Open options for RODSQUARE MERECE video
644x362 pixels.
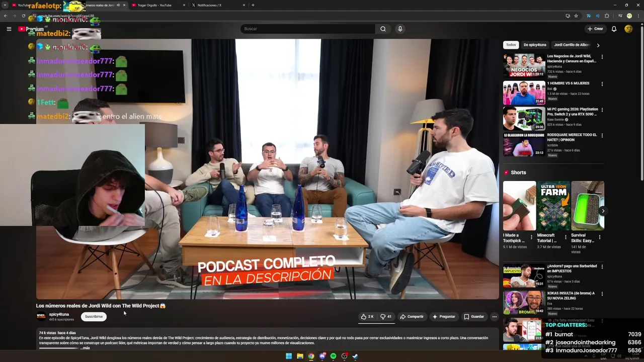click(602, 136)
